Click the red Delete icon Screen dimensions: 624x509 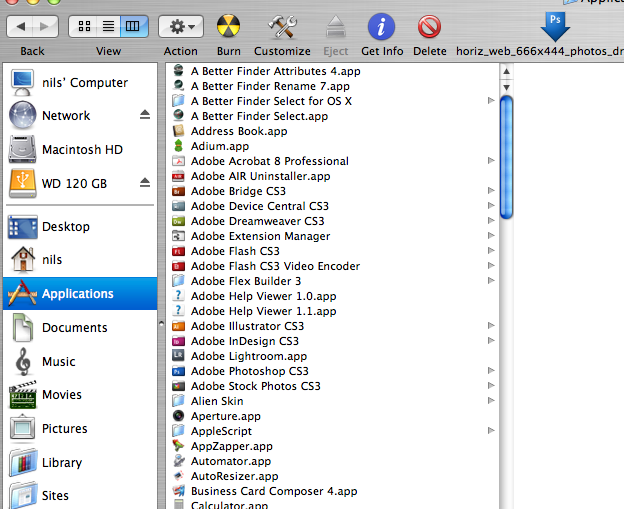coord(429,27)
